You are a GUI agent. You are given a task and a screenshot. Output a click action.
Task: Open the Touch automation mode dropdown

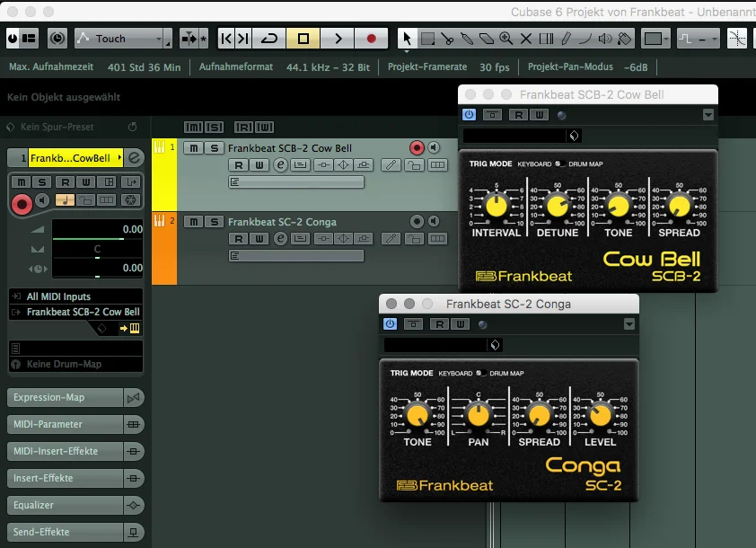pos(123,38)
